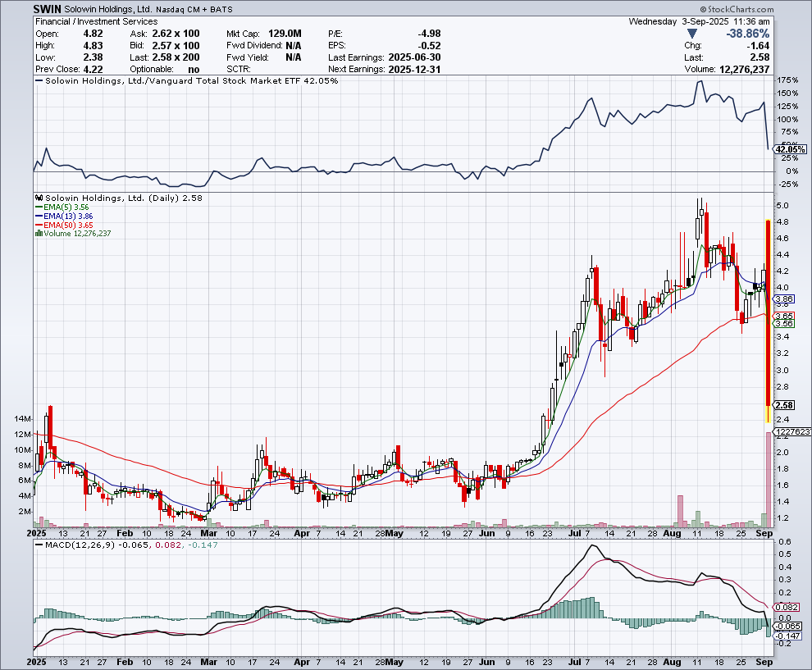Click the 42.05% relative strength price label
Screen dimensions: 812x670
[790, 149]
